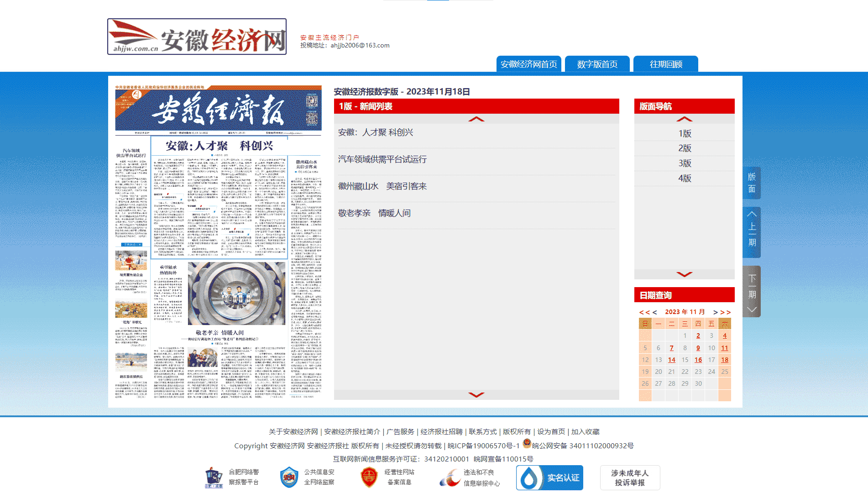Go to previous issue 上一期
The height and width of the screenshot is (493, 868).
pos(752,232)
